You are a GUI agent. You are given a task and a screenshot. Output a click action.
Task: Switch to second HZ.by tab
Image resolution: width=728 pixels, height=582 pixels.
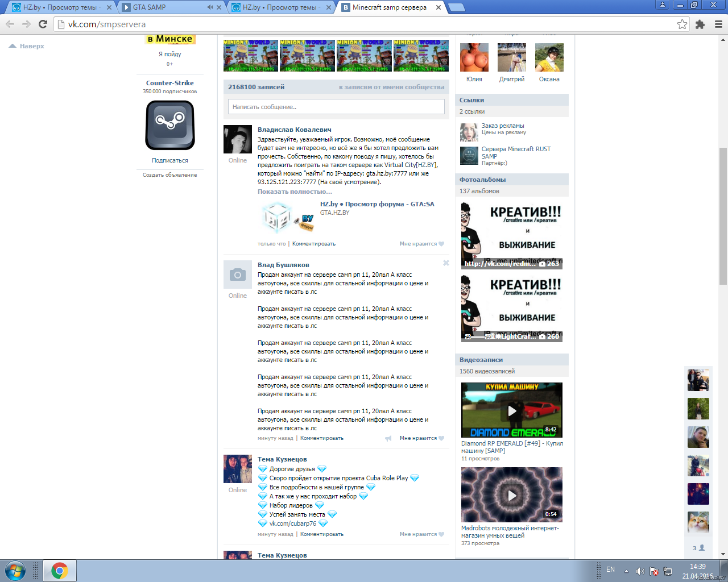[280, 7]
